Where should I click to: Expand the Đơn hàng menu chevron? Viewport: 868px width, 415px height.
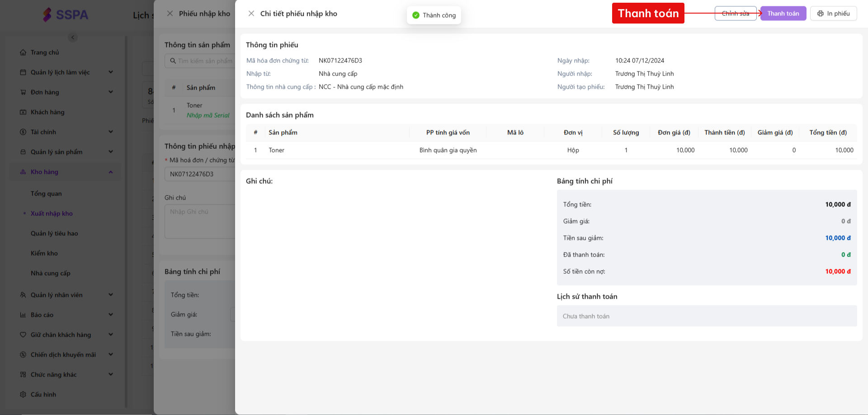111,92
